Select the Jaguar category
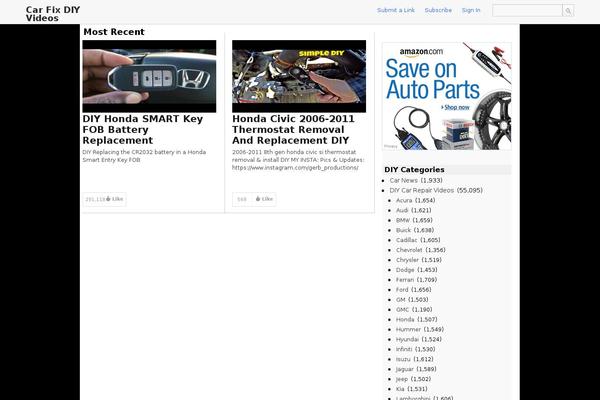 (404, 369)
